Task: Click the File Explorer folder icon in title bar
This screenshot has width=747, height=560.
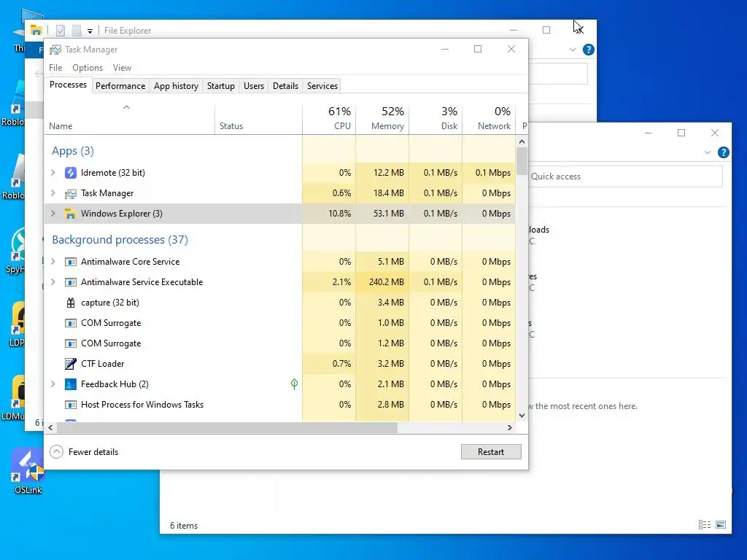Action: pyautogui.click(x=36, y=31)
